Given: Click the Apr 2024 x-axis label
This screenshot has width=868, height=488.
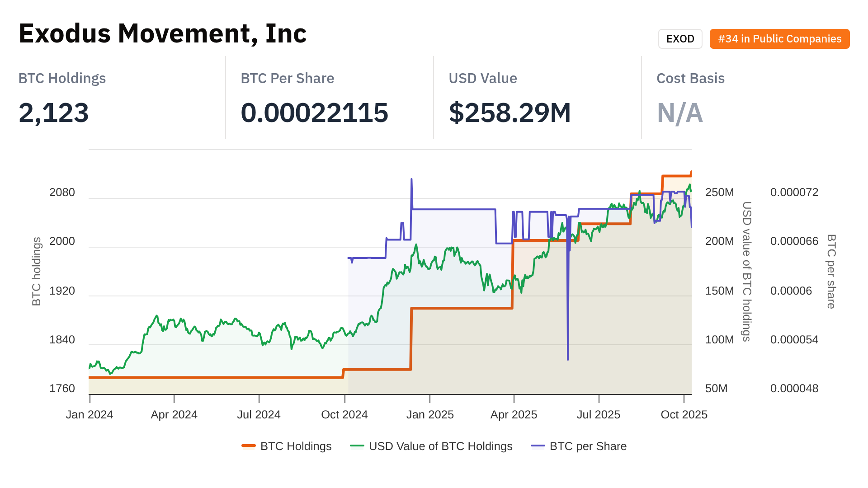Looking at the screenshot, I should click(174, 415).
